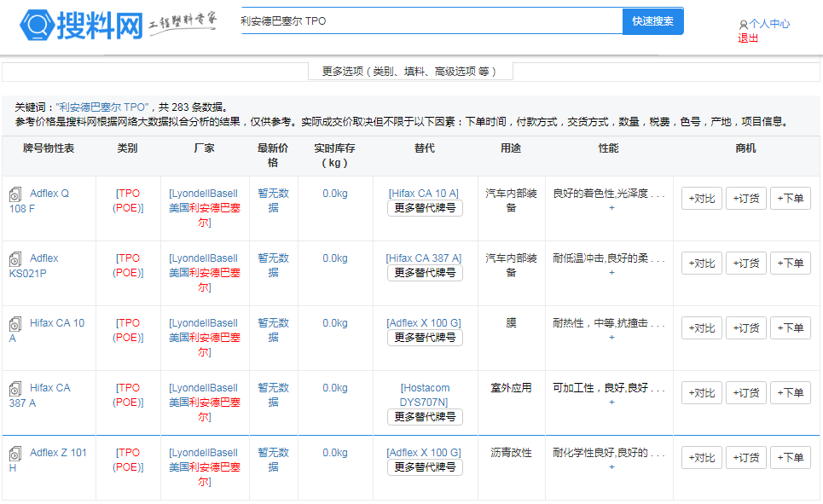Click +订货 for Adflex KS021P
This screenshot has height=504, width=823.
(x=745, y=264)
